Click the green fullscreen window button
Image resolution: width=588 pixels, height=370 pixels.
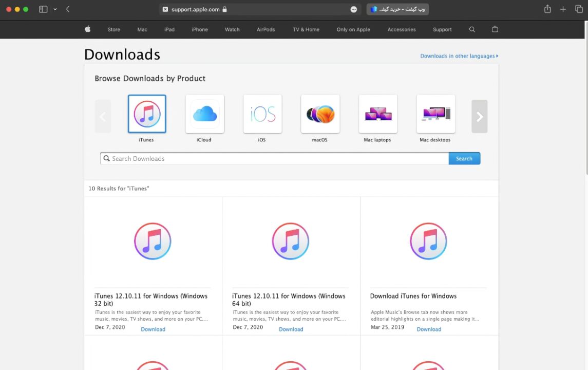click(x=26, y=9)
